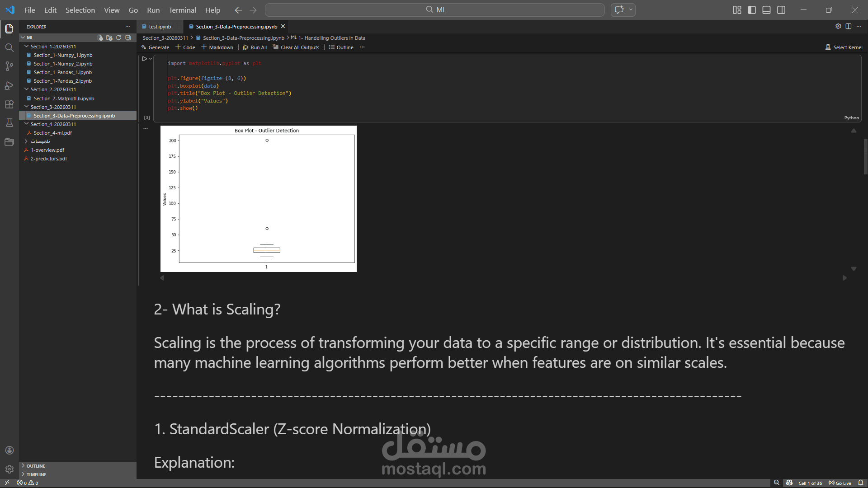The height and width of the screenshot is (488, 868).
Task: Click Select Kernel button
Action: (x=844, y=47)
